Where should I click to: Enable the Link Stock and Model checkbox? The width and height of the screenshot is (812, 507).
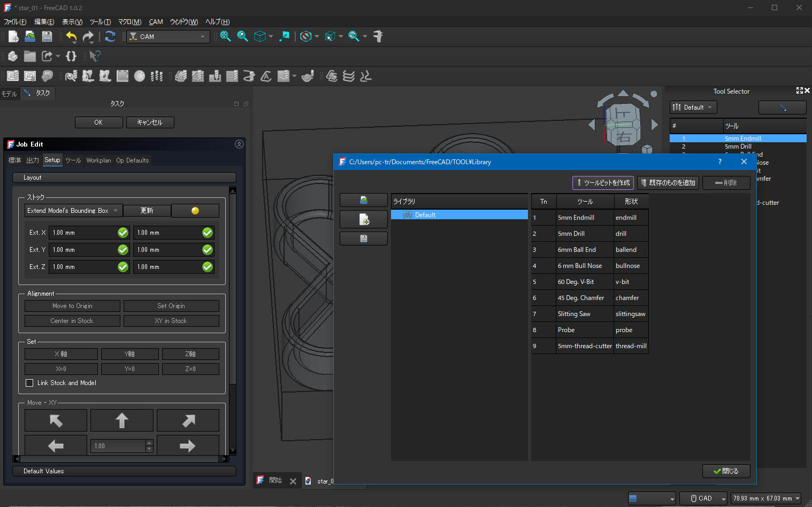[30, 383]
